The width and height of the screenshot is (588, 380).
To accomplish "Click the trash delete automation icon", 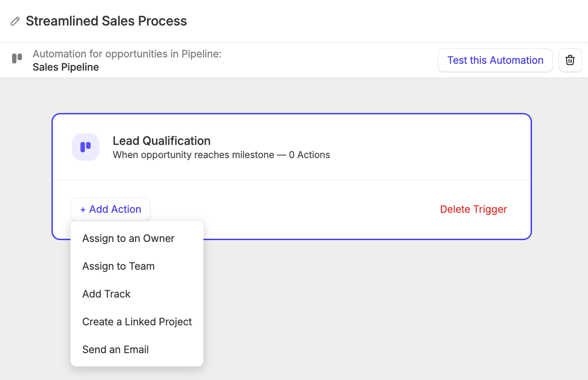I will [x=570, y=60].
